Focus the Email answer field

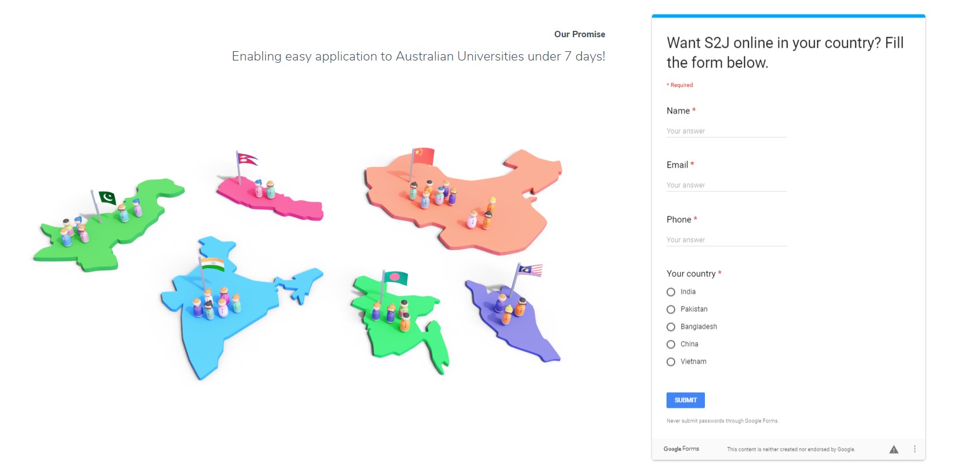point(726,186)
